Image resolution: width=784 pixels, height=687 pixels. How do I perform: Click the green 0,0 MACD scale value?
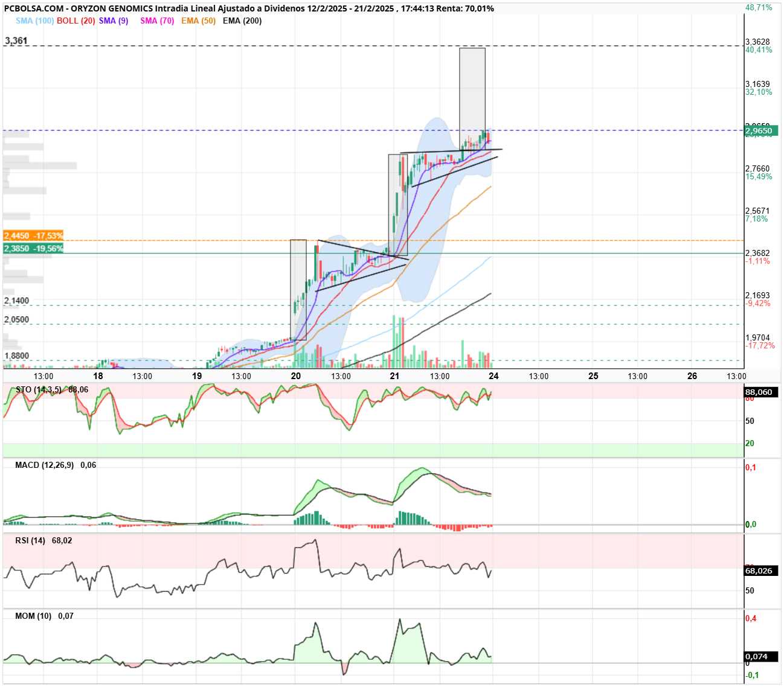(751, 524)
